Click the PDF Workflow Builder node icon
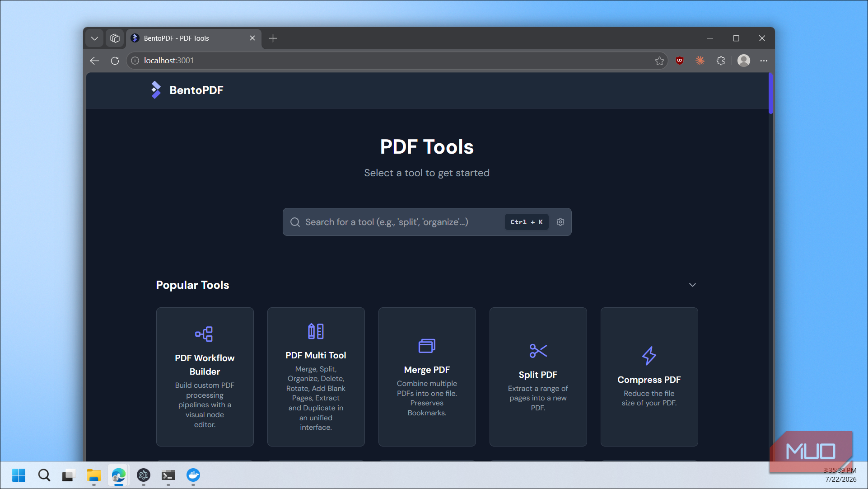 tap(204, 334)
